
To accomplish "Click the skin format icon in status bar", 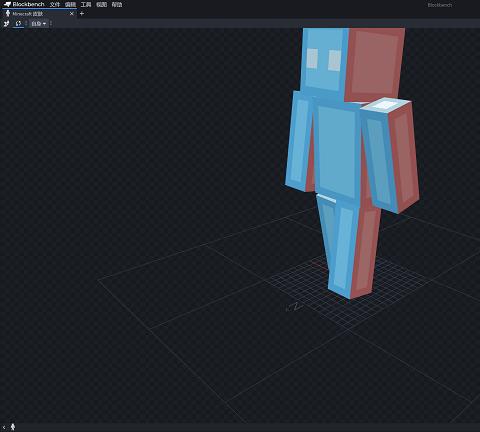I will pos(13,427).
